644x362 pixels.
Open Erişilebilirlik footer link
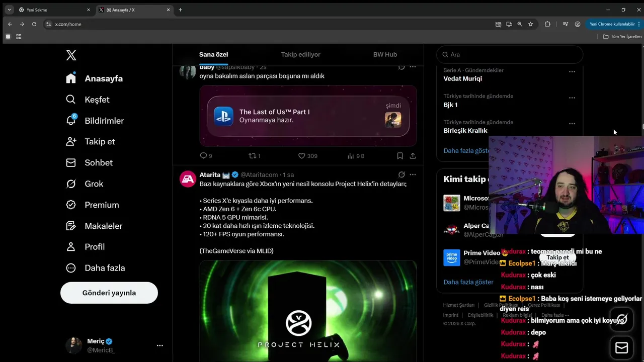(480, 315)
